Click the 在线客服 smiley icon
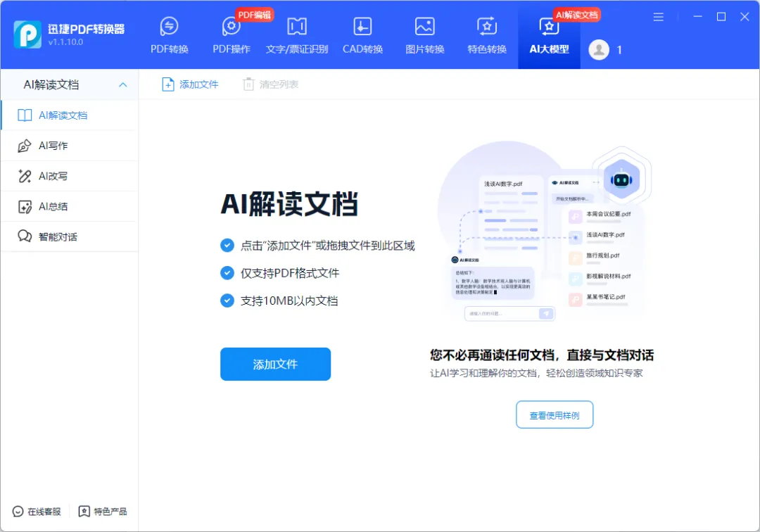The height and width of the screenshot is (532, 760). [18, 512]
